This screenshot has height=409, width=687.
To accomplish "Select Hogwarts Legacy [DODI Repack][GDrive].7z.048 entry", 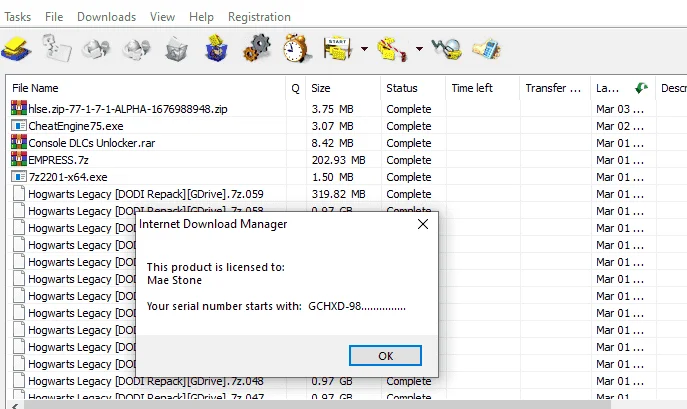I will click(146, 381).
